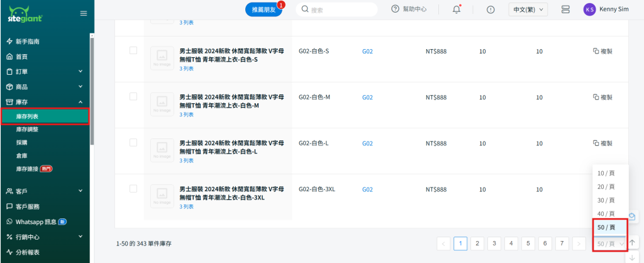Click the scroll-to-top arrow button

[632, 242]
